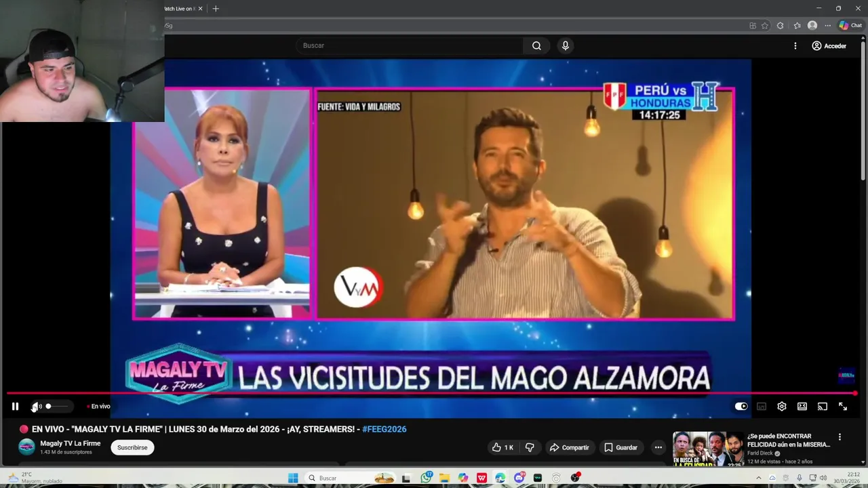868x488 pixels.
Task: Save the video with Guardar
Action: (620, 447)
